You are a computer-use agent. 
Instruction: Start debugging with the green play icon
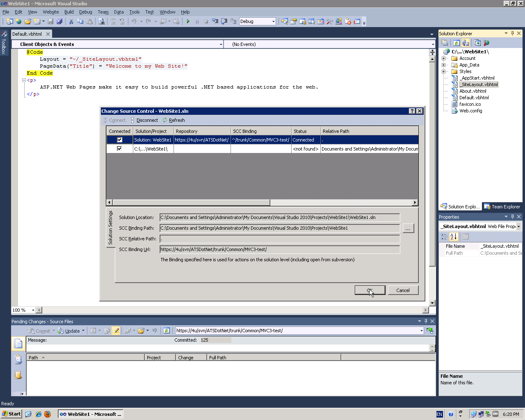pos(188,21)
